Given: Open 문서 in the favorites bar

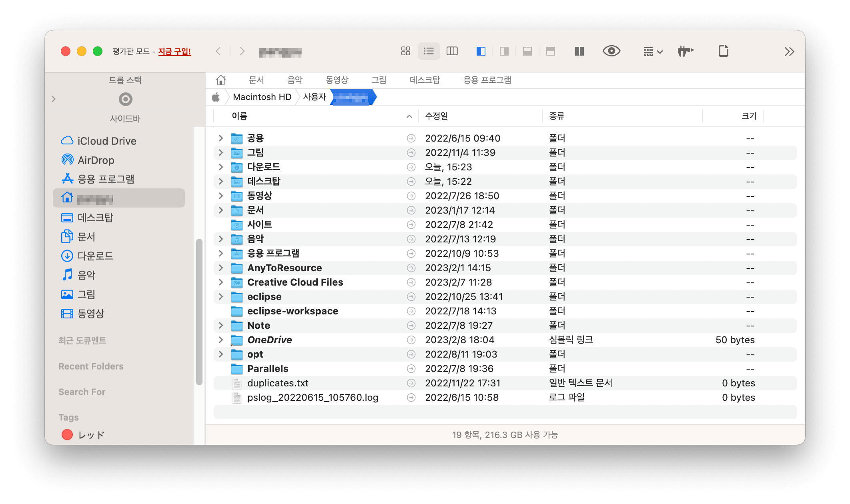Looking at the screenshot, I should (256, 80).
